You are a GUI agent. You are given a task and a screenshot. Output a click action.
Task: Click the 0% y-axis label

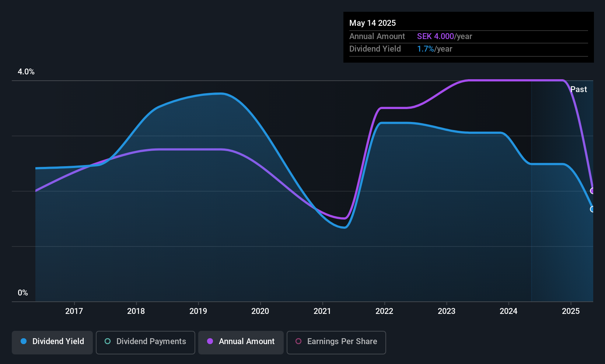(23, 293)
